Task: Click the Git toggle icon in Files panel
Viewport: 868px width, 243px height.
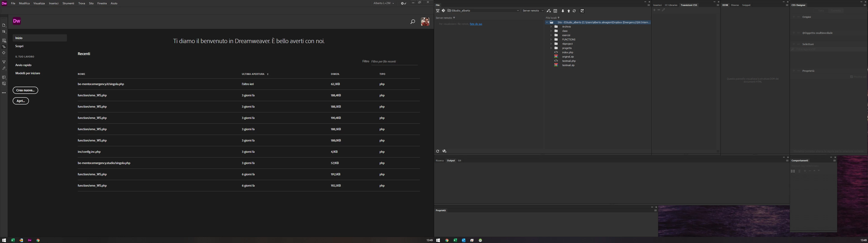Action: pos(443,11)
